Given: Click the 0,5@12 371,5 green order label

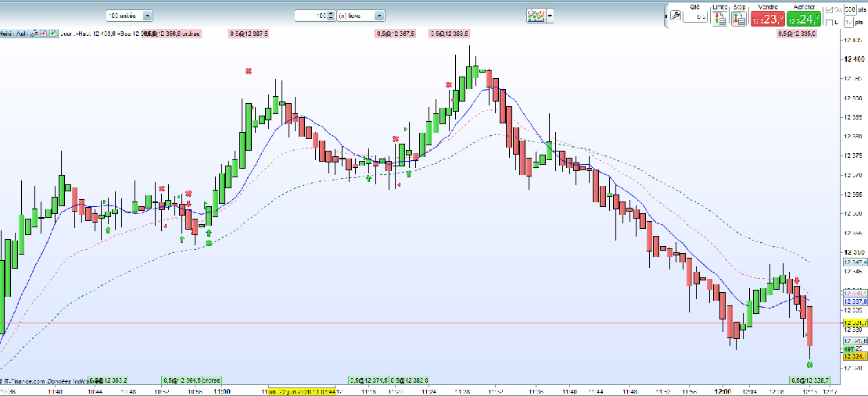Looking at the screenshot, I should click(x=368, y=380).
